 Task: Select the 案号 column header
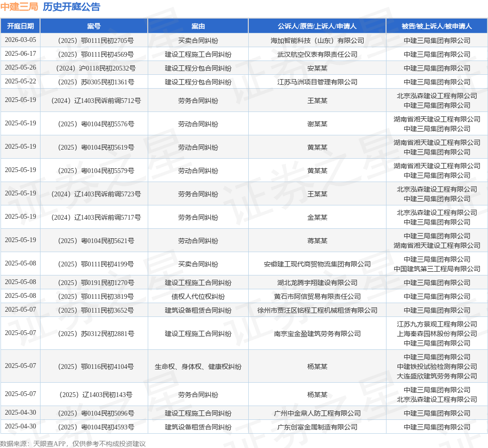(x=94, y=26)
